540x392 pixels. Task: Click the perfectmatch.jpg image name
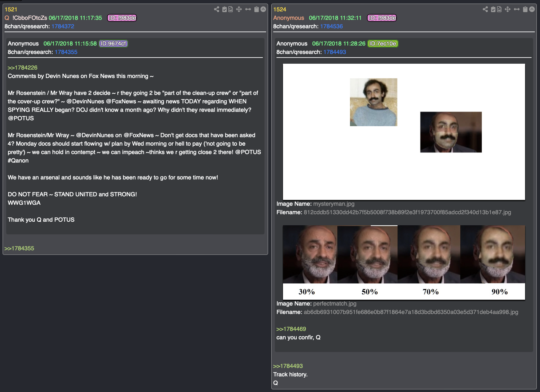(335, 304)
